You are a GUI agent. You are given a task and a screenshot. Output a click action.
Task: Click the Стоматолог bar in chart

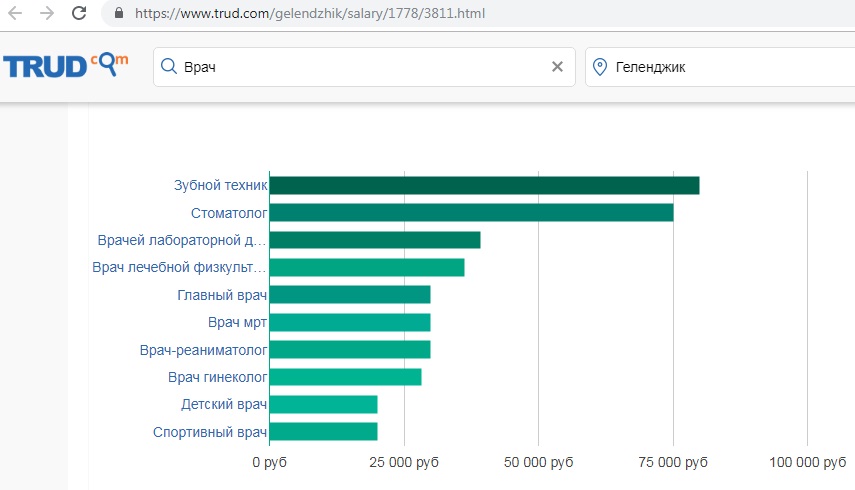tap(472, 213)
